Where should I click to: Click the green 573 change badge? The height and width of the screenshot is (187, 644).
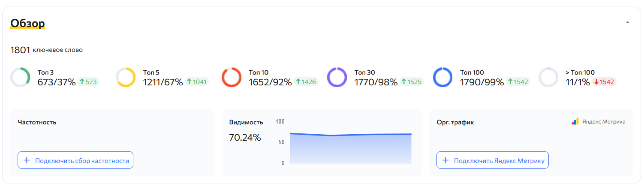click(x=88, y=82)
